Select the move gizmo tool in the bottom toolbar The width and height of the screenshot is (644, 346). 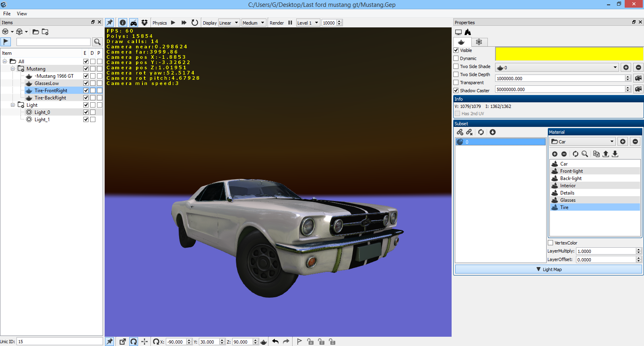(144, 342)
